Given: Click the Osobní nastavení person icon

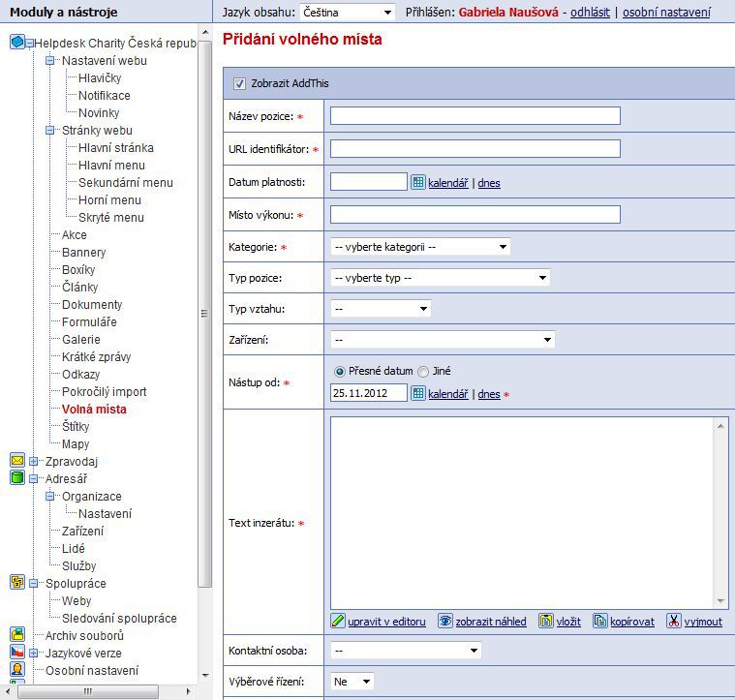Looking at the screenshot, I should tap(17, 670).
